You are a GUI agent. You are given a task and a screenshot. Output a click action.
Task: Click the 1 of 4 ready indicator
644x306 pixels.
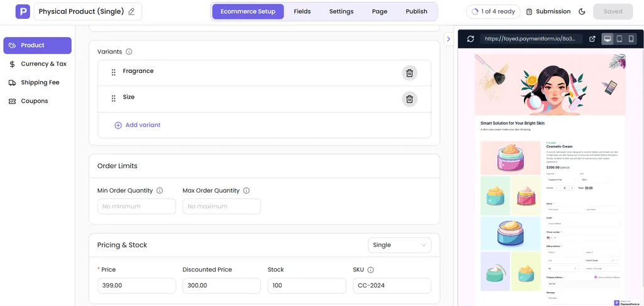coord(493,11)
